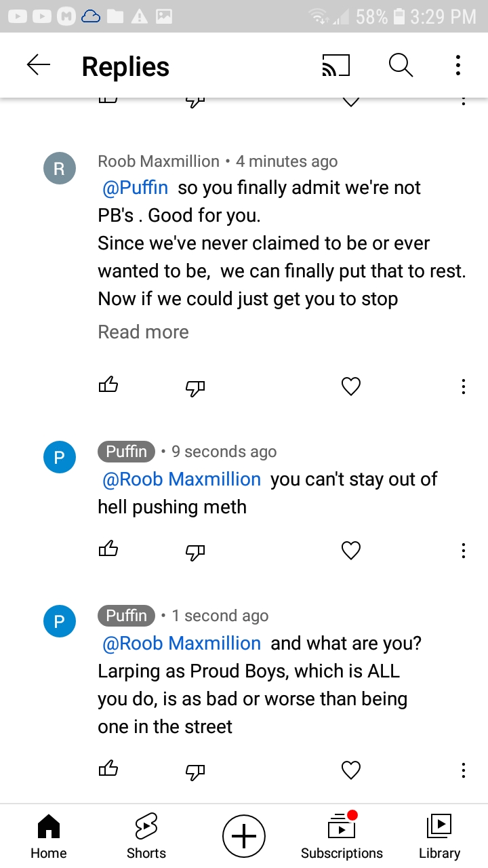
Task: Open search with the magnifier icon
Action: coord(401,65)
